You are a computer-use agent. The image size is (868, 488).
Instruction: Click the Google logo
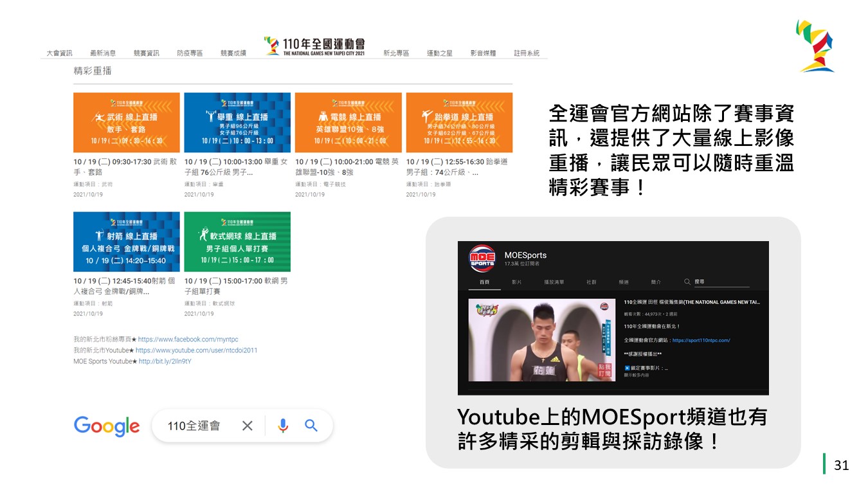107,426
